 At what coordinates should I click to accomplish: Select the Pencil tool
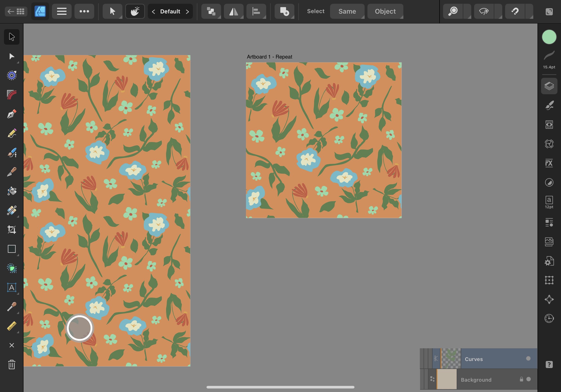click(x=12, y=133)
